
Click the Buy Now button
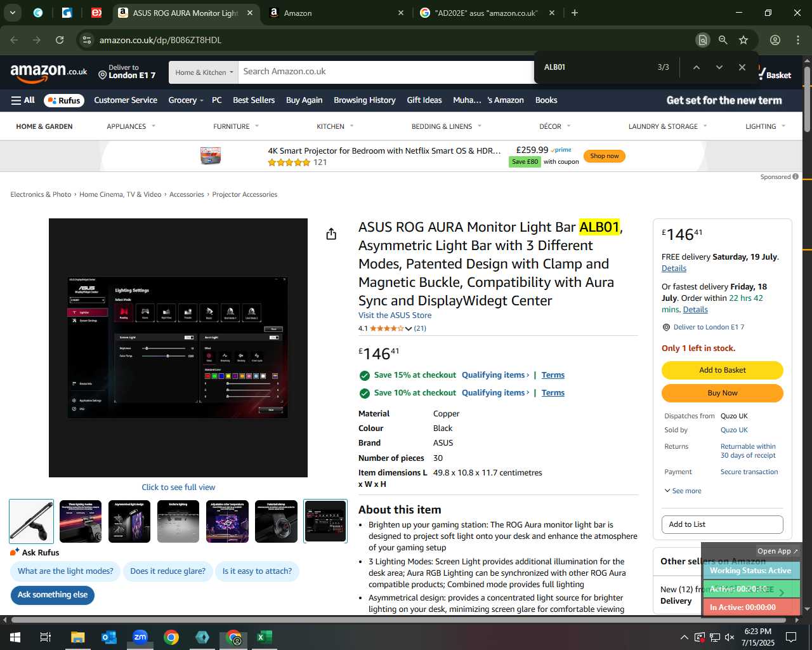722,393
